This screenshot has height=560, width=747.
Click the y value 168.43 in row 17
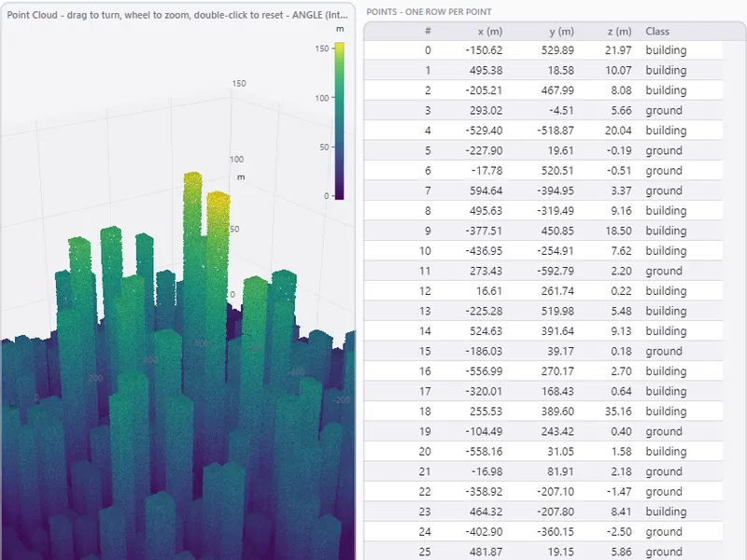pos(557,391)
